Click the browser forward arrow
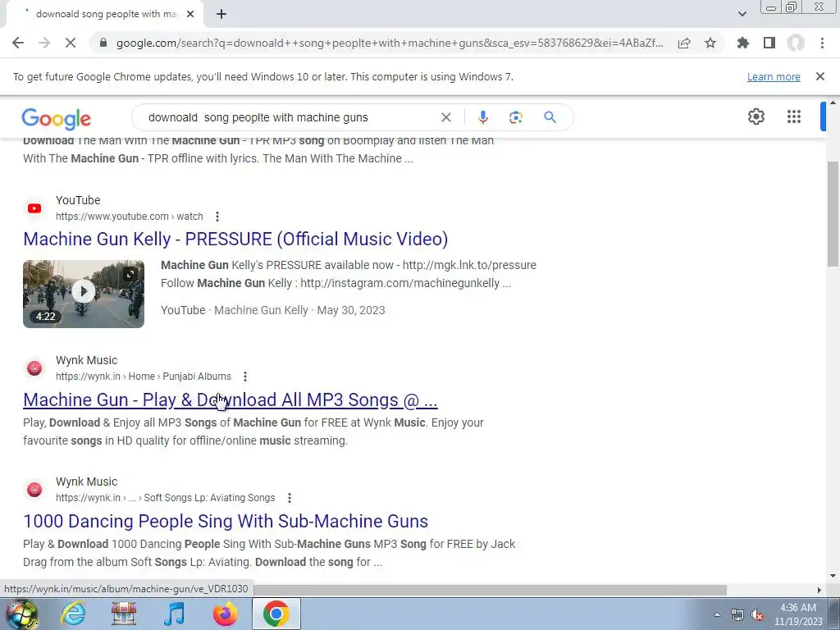The image size is (840, 630). click(x=44, y=43)
